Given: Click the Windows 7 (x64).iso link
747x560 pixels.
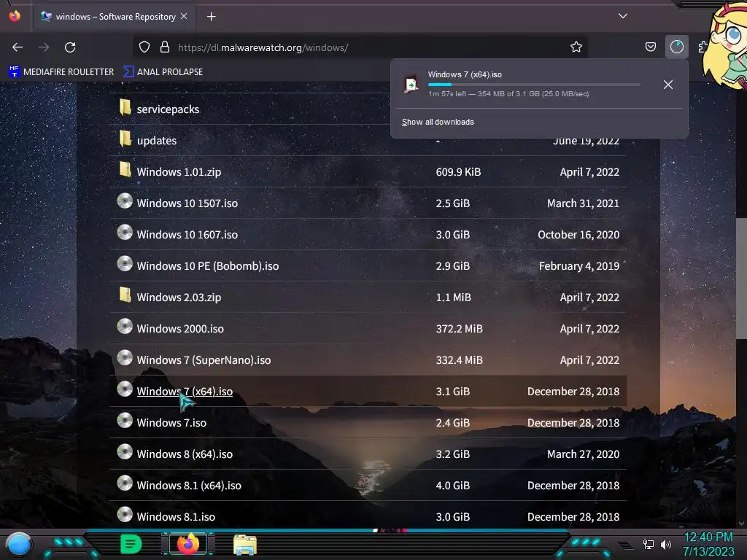Looking at the screenshot, I should (x=185, y=392).
